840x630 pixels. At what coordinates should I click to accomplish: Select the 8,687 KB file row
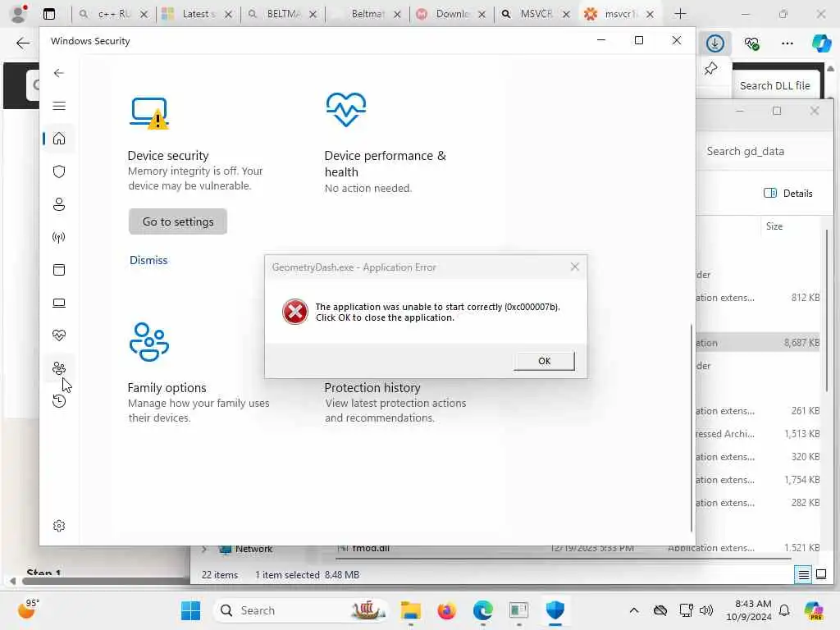[757, 342]
